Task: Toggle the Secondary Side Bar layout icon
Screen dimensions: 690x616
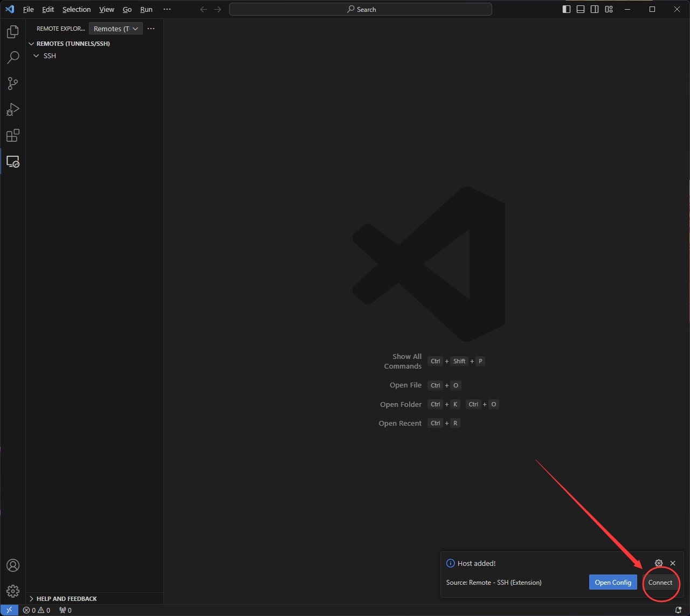Action: [x=595, y=9]
